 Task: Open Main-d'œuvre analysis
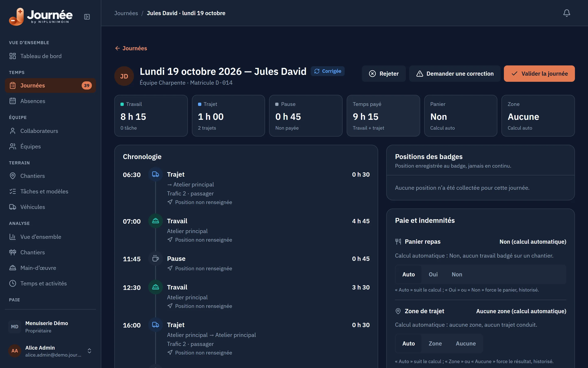coord(50,268)
